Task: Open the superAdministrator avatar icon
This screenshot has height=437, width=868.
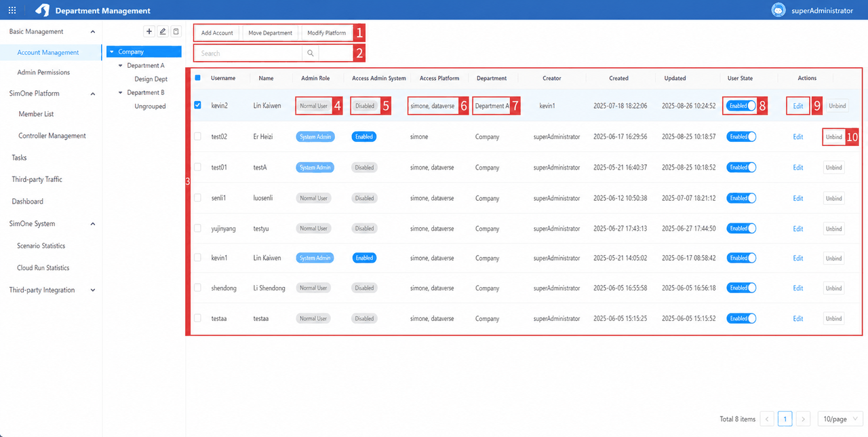Action: pyautogui.click(x=778, y=10)
